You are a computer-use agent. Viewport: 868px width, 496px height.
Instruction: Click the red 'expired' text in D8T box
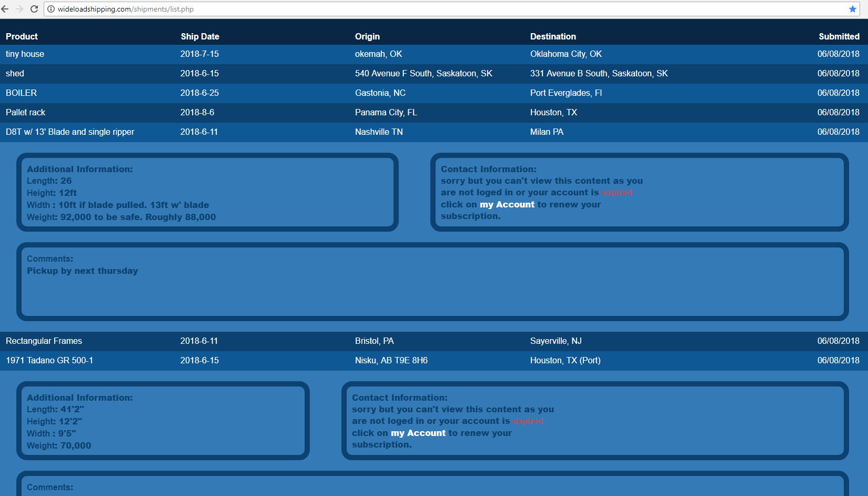617,193
